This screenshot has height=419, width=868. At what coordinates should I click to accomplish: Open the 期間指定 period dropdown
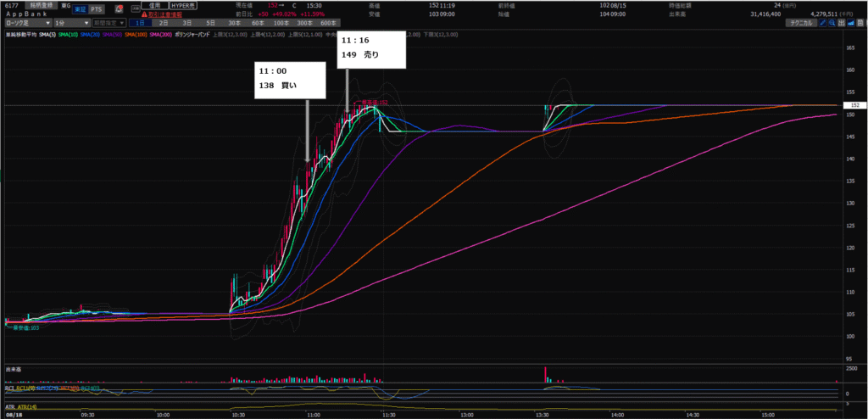109,23
